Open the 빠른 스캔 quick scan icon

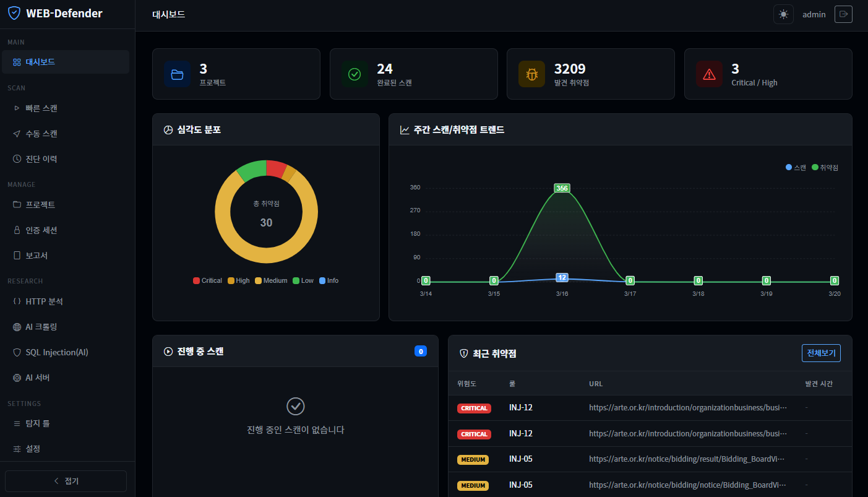point(17,108)
